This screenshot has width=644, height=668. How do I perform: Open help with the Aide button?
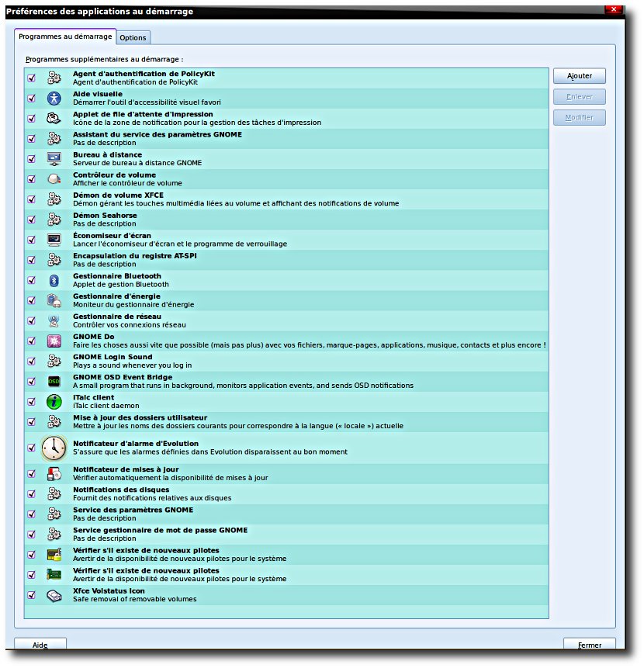point(40,645)
